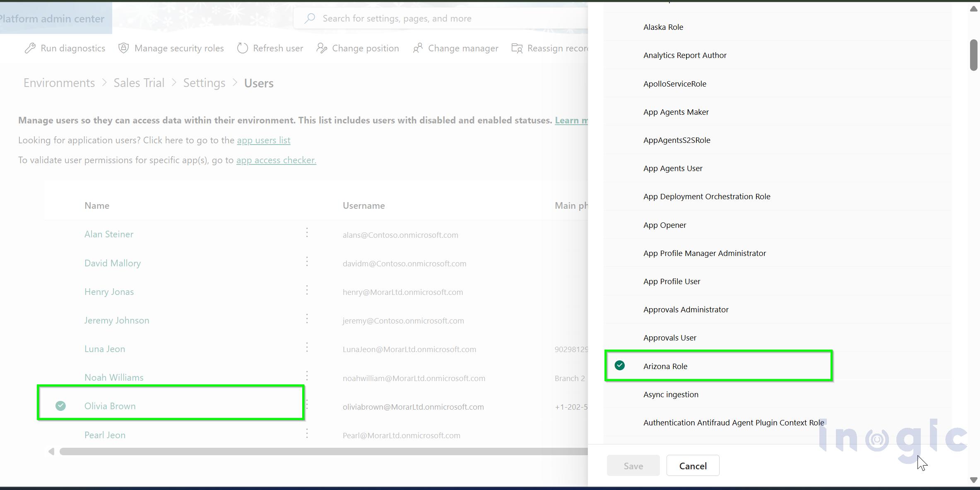Click the Learn more link
Screen dimensions: 980x490
(571, 120)
